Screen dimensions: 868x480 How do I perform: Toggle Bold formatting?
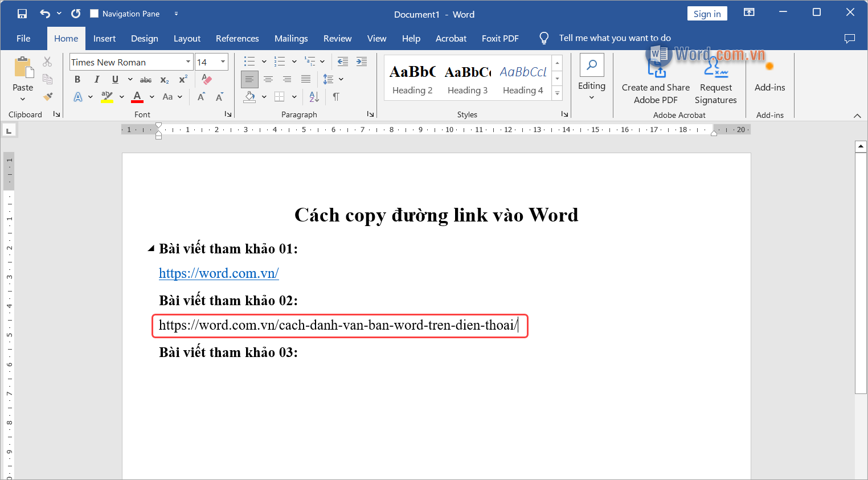(x=77, y=80)
